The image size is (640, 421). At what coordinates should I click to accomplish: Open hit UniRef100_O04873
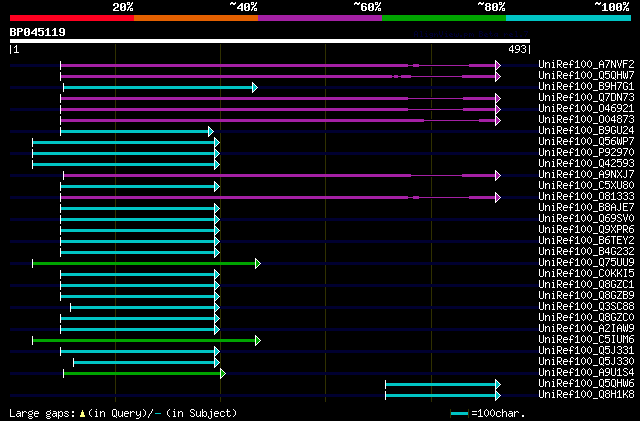point(586,120)
